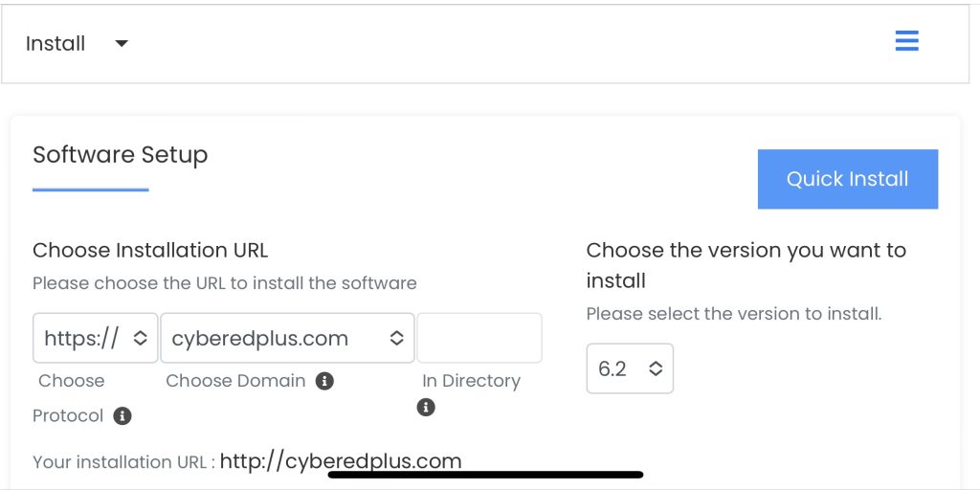Click the caret arrow next to Install
Viewport: 980px width, 490px height.
(121, 44)
